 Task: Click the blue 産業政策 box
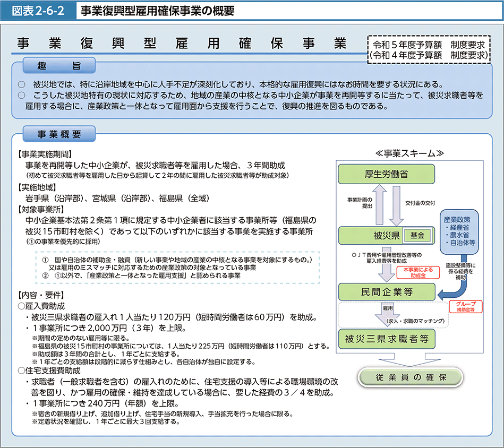click(x=460, y=230)
